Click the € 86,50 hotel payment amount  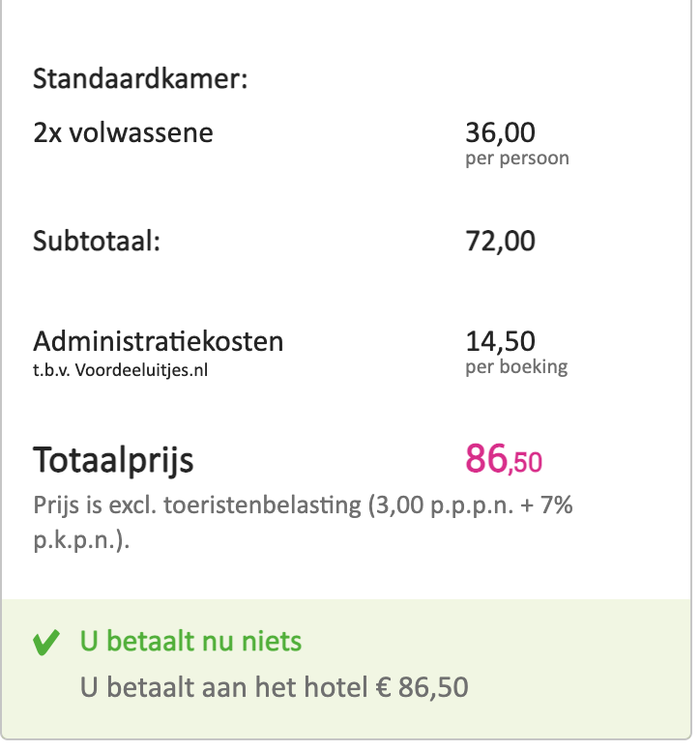pyautogui.click(x=422, y=688)
